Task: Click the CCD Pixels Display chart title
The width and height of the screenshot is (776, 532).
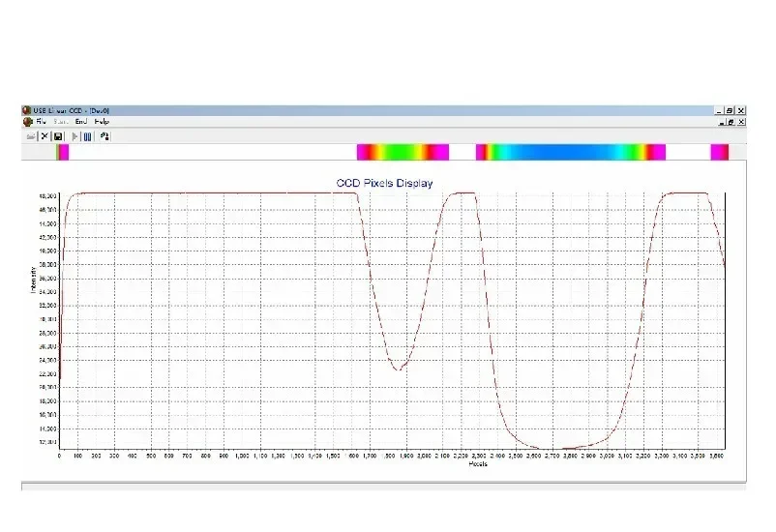Action: tap(384, 183)
